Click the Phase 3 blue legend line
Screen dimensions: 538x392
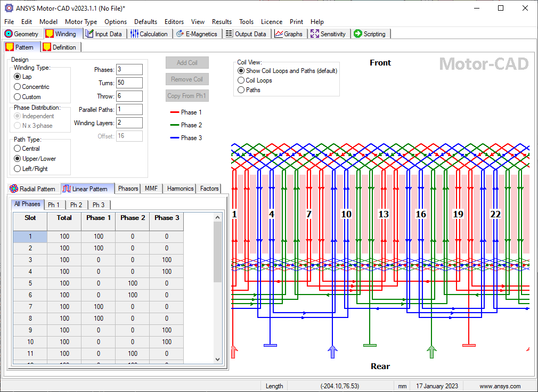[x=175, y=137]
